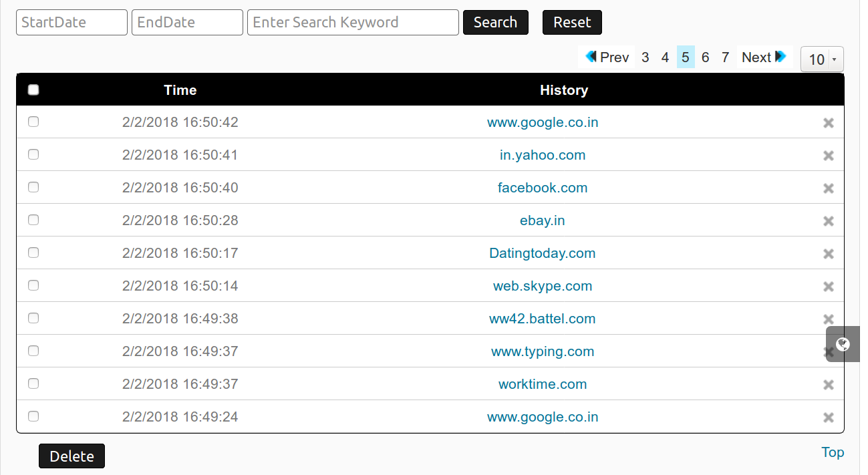Delete the Datingtoday.com entry
The height and width of the screenshot is (475, 868).
(829, 254)
